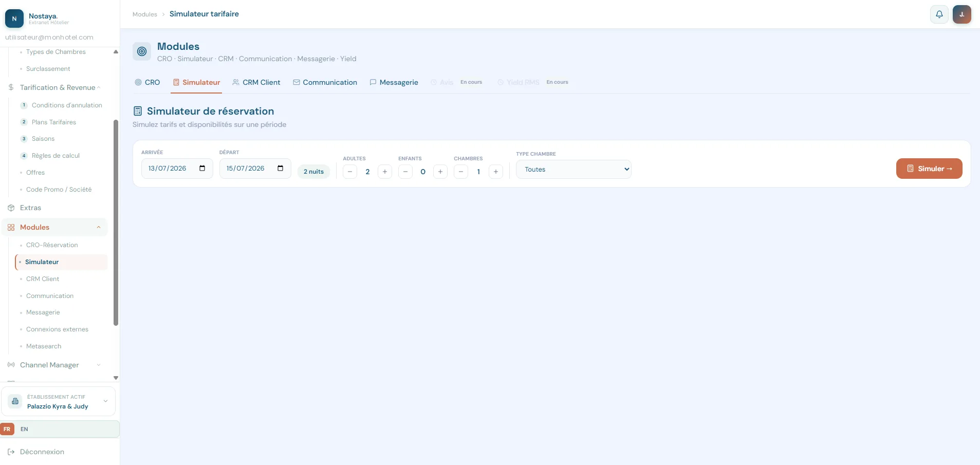
Task: Click the Modules grid icon in sidebar
Action: pos(11,227)
